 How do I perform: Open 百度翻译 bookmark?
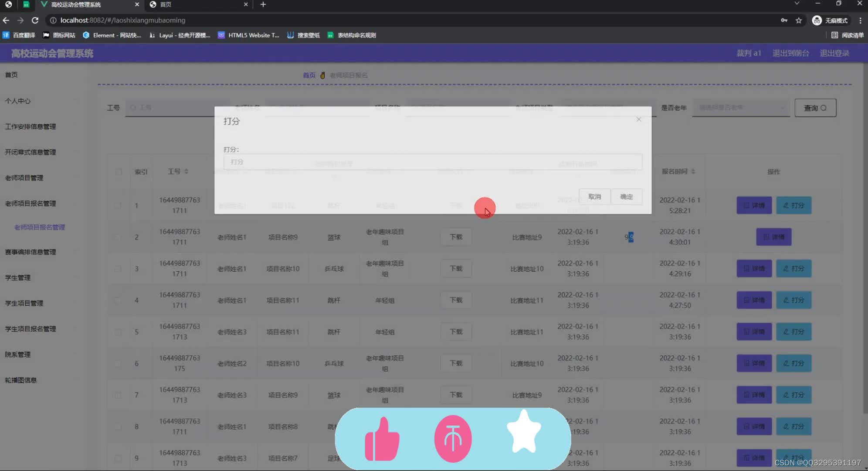19,35
